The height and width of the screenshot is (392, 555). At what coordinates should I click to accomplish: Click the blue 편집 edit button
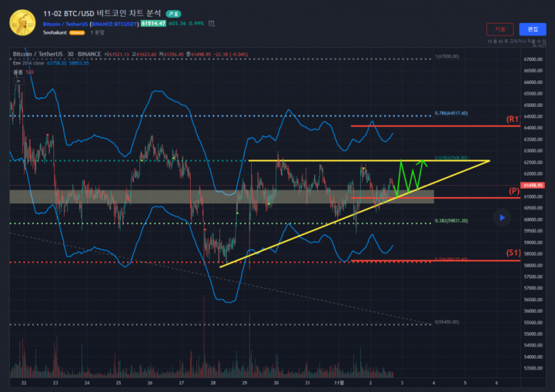tap(532, 29)
